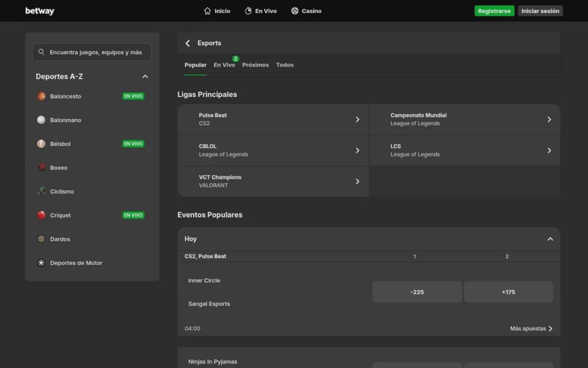Bet on Inner Circle at -225
This screenshot has width=588, height=368.
coord(417,292)
